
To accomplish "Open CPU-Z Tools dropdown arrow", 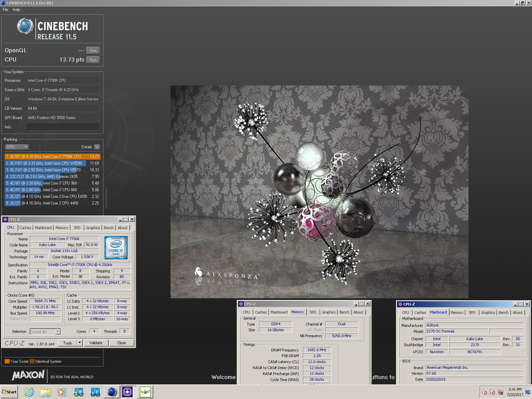I will [x=79, y=343].
